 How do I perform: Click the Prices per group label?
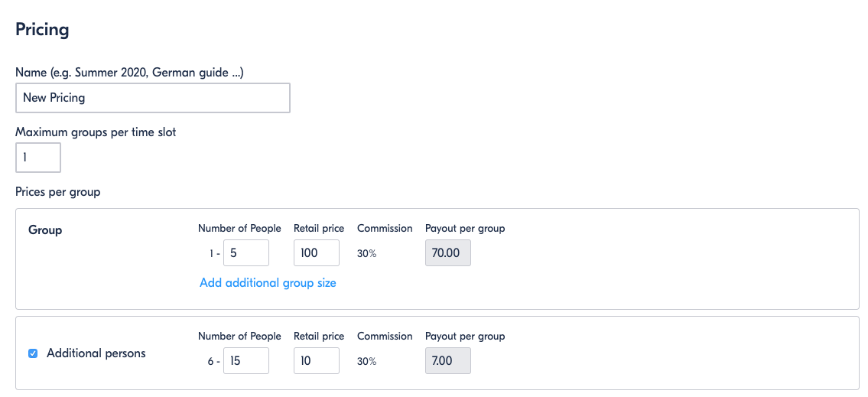[x=58, y=192]
